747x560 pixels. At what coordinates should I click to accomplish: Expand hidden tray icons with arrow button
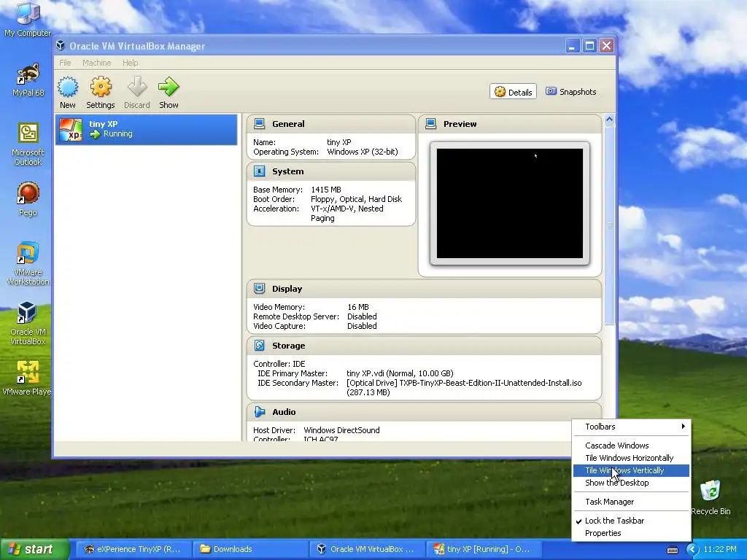click(x=692, y=550)
